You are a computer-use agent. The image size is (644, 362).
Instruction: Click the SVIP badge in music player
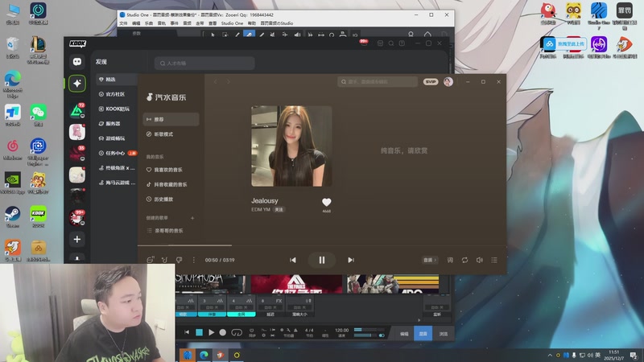click(x=431, y=82)
